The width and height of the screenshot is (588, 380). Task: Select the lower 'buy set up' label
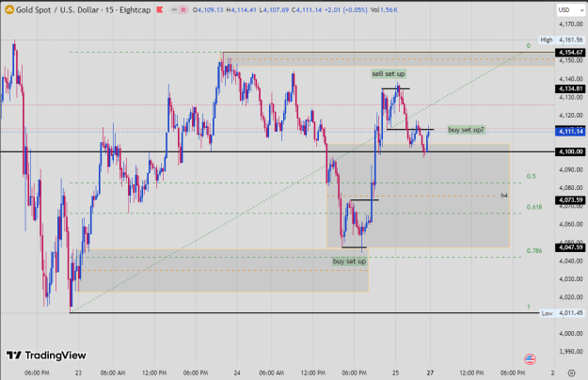(349, 261)
